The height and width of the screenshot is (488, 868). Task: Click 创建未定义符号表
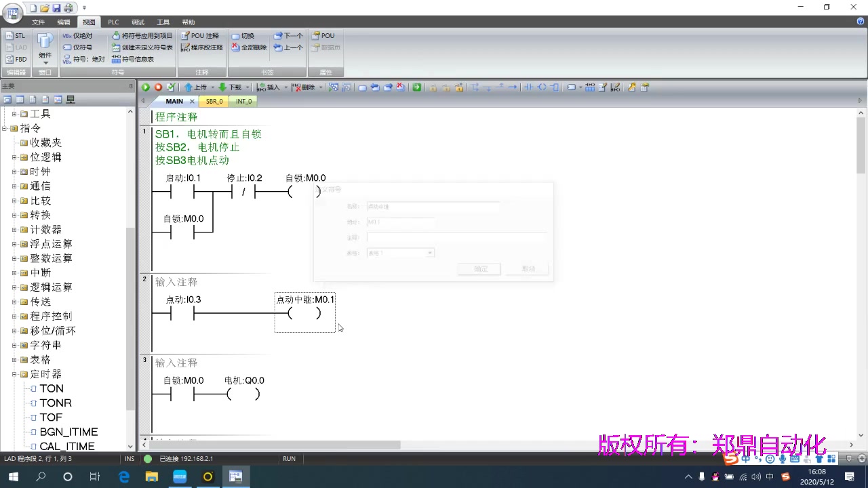pyautogui.click(x=142, y=47)
